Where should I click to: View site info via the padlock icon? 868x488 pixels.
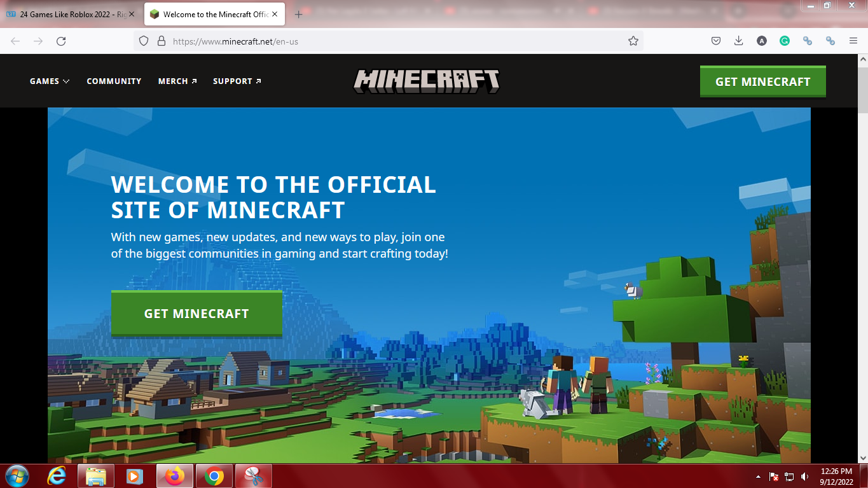click(x=161, y=41)
